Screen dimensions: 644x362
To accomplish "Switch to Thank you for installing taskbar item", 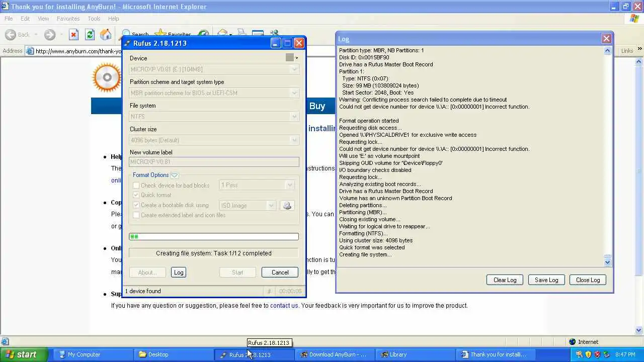I will pos(496,354).
